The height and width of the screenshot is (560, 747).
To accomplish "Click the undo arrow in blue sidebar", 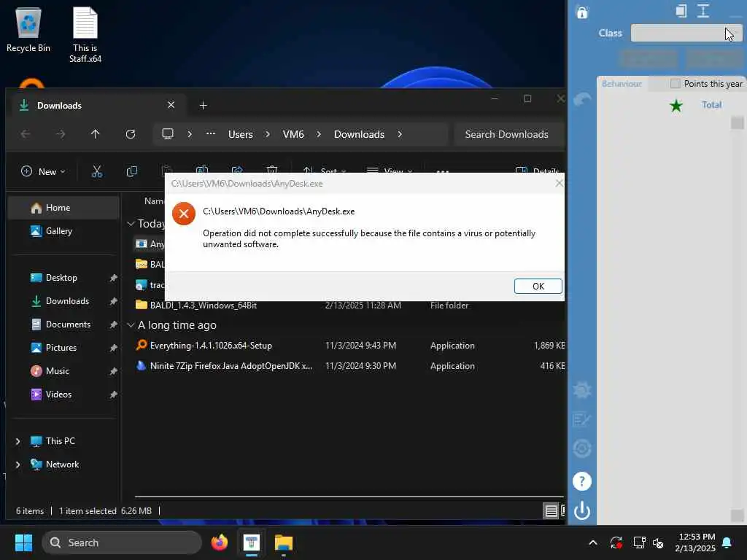I will coord(582,99).
